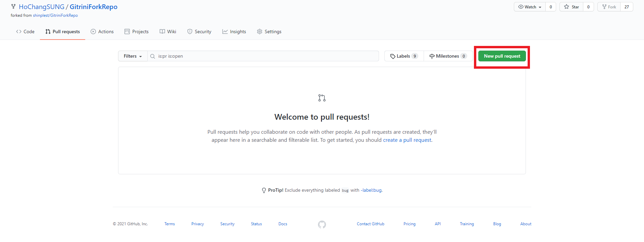Screen dimensions: 644x242
Task: Click the GitriniForkRepo repository name link
Action: click(94, 7)
